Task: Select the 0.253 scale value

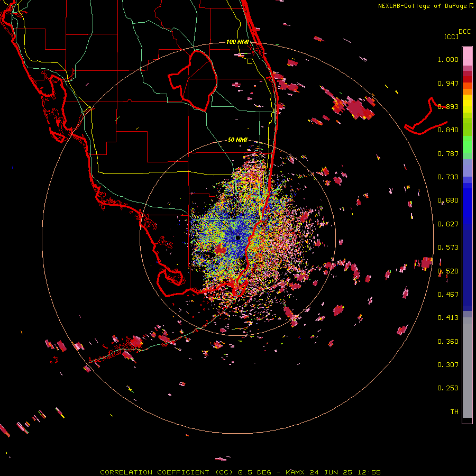Action: (448, 388)
